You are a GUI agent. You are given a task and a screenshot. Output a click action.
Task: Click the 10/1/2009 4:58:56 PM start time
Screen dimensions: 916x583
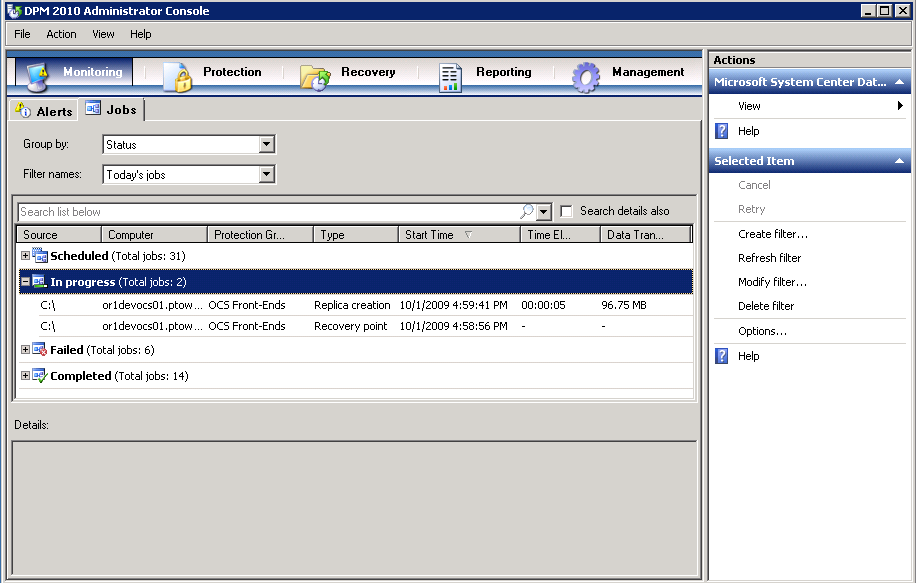pos(453,326)
